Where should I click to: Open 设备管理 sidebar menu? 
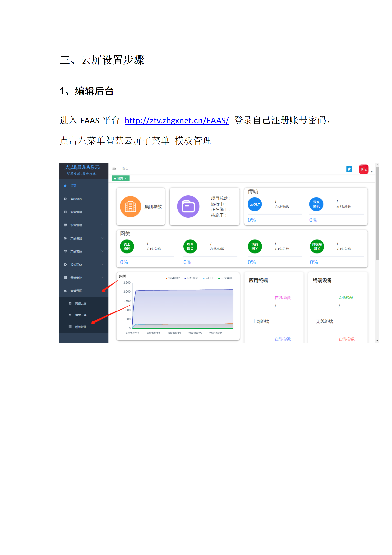(84, 225)
